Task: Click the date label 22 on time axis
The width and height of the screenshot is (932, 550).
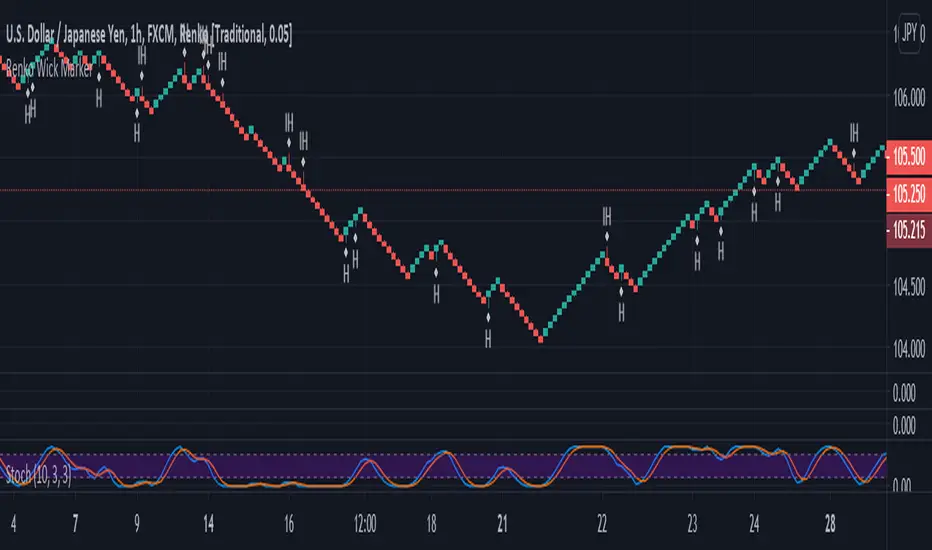Action: 602,524
